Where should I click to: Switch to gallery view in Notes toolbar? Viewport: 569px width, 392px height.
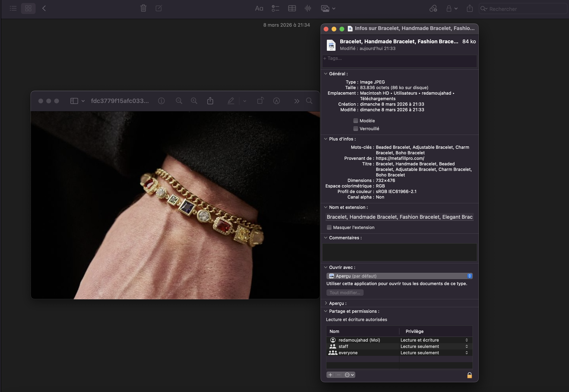28,8
